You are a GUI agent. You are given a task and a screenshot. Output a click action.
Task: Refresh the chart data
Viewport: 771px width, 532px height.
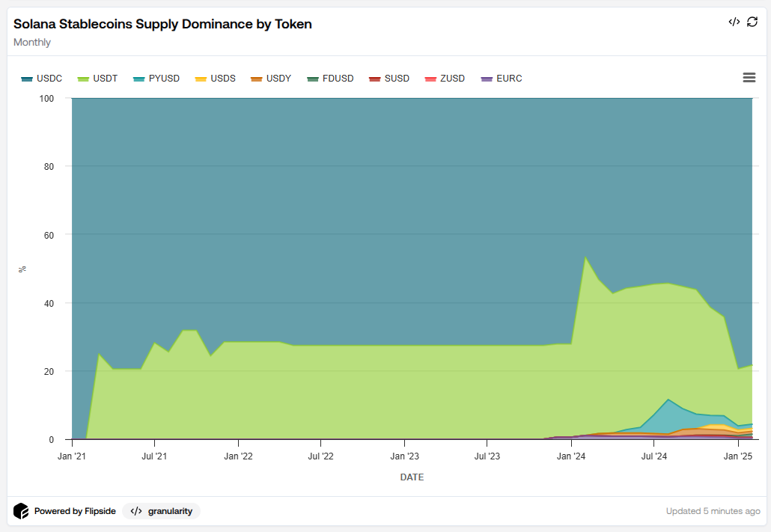pos(752,22)
